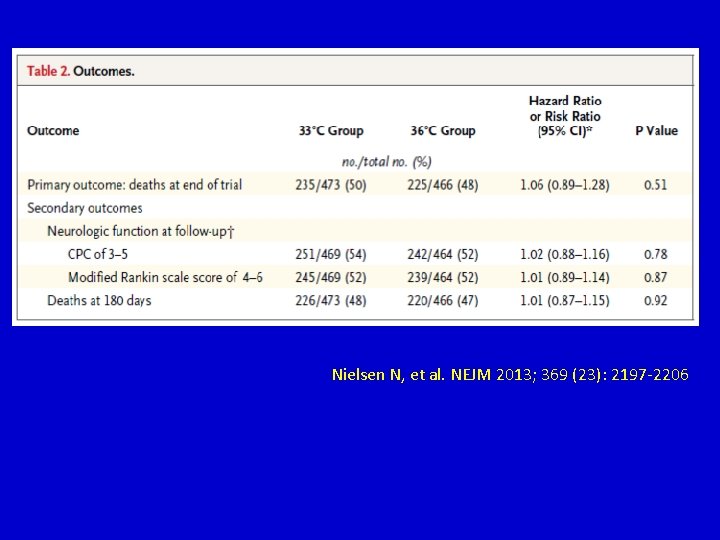Image resolution: width=720 pixels, height=540 pixels.
Task: Select the 'Hazard Ratio or Risk Ratio' header
Action: (565, 116)
